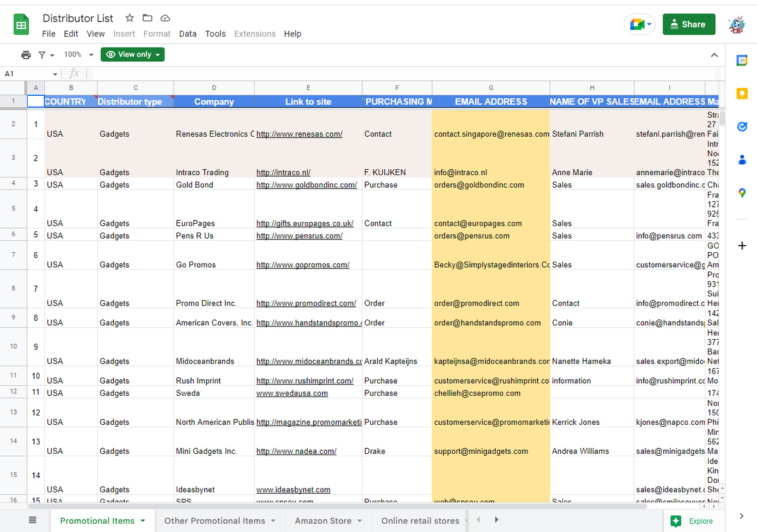Select the Arald Kapteijns cell
This screenshot has height=532, width=757.
(x=397, y=347)
